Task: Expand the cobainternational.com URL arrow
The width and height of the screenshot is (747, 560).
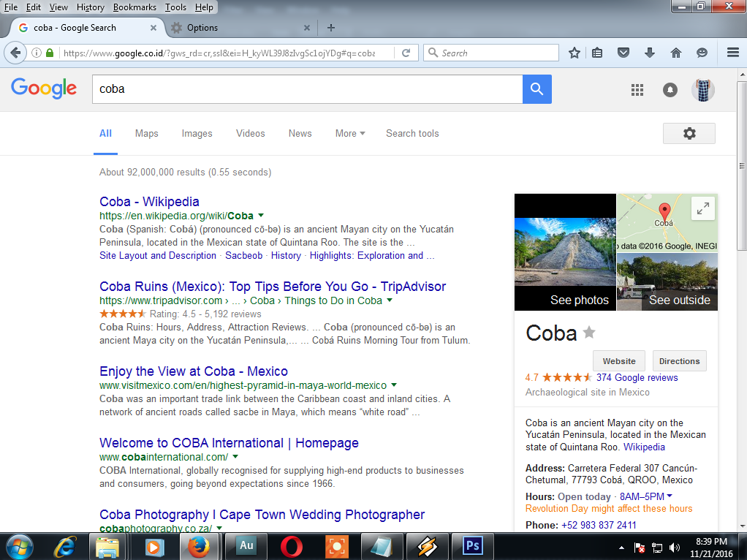Action: [x=235, y=457]
